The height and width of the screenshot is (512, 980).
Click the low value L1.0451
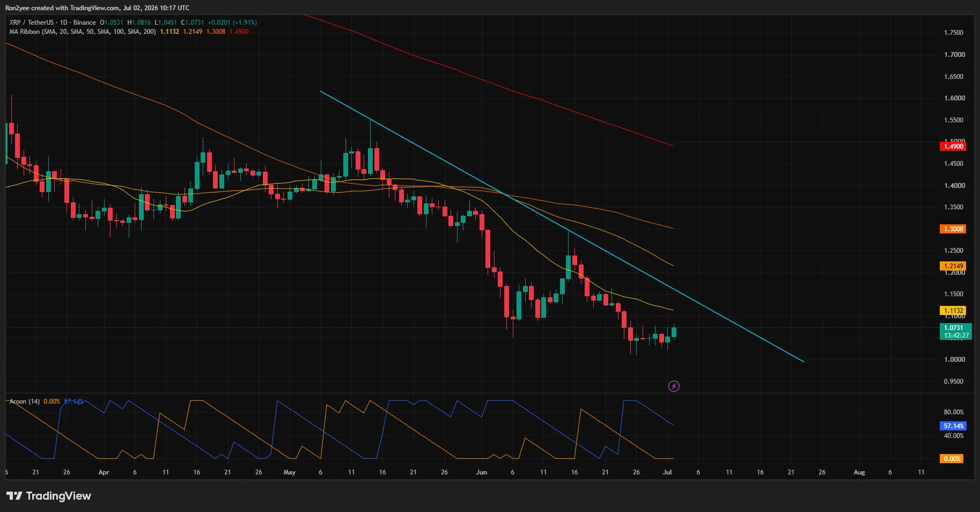coord(166,23)
